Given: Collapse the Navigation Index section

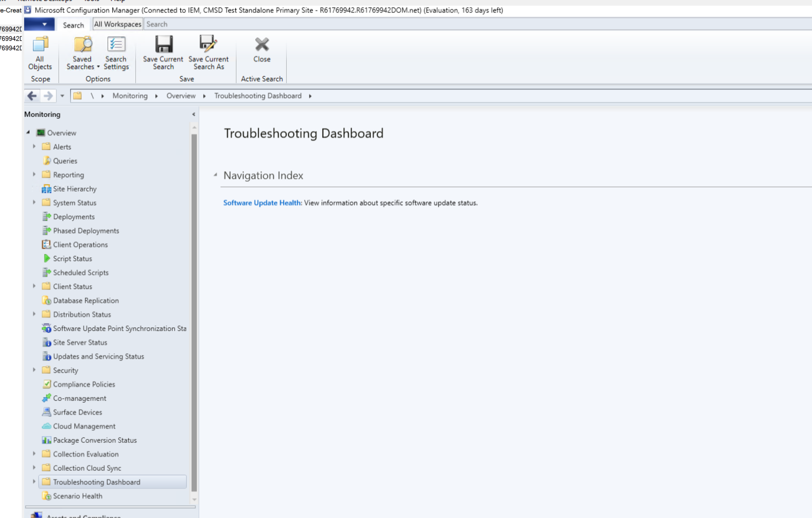Looking at the screenshot, I should pos(215,175).
